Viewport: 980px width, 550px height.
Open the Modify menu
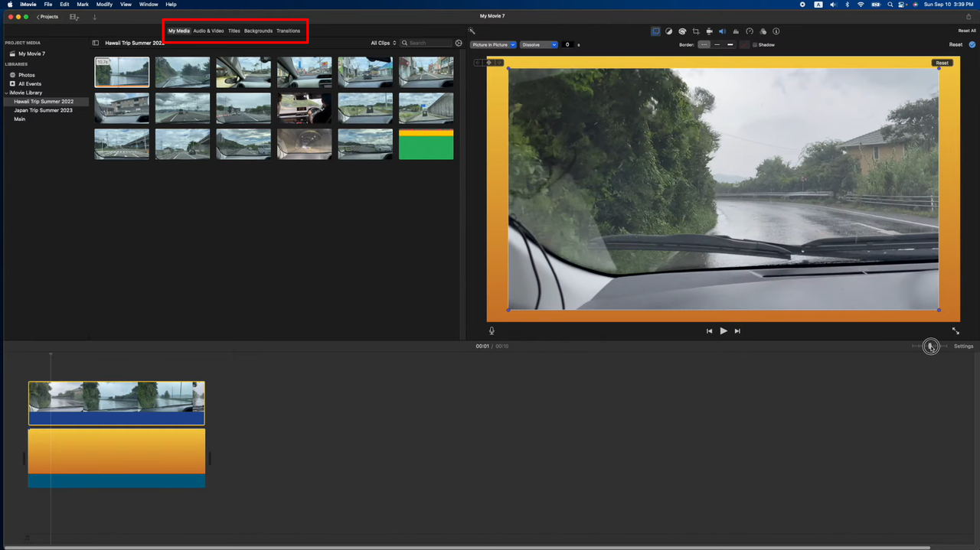pyautogui.click(x=104, y=5)
